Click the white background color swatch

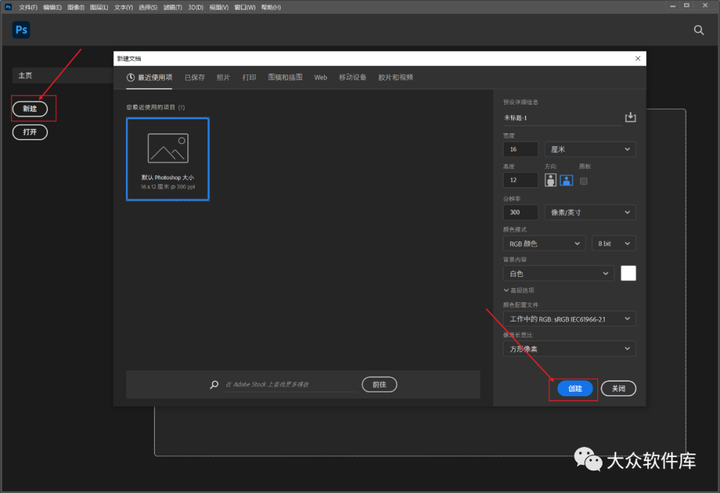[628, 273]
